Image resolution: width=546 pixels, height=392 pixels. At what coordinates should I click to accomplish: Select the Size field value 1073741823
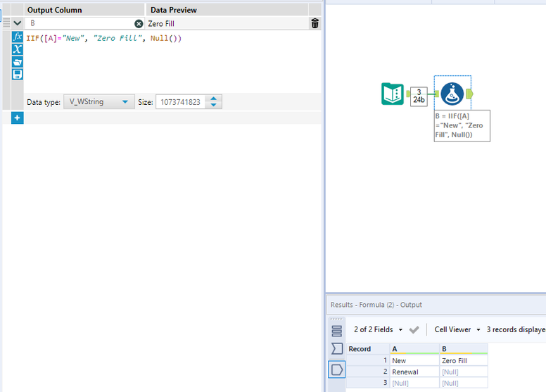(x=180, y=102)
